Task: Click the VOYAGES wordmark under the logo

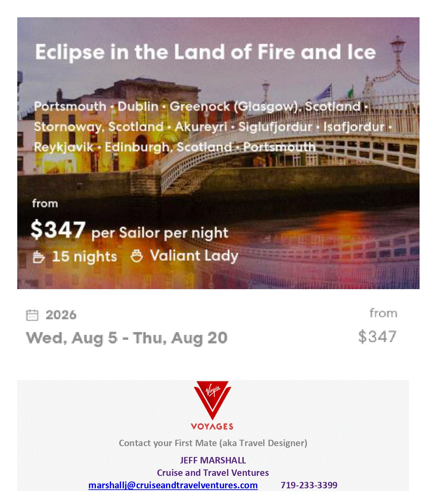Action: click(212, 426)
